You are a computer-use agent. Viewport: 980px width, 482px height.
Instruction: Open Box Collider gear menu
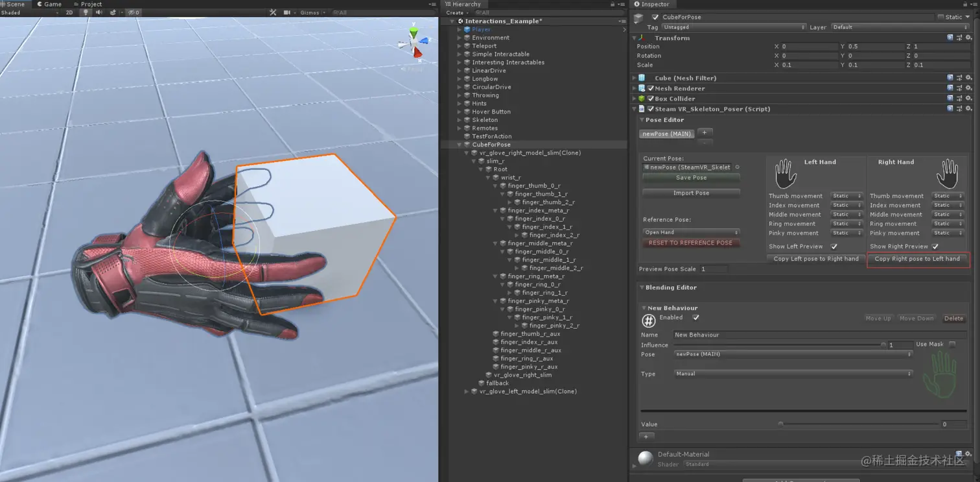(x=968, y=99)
